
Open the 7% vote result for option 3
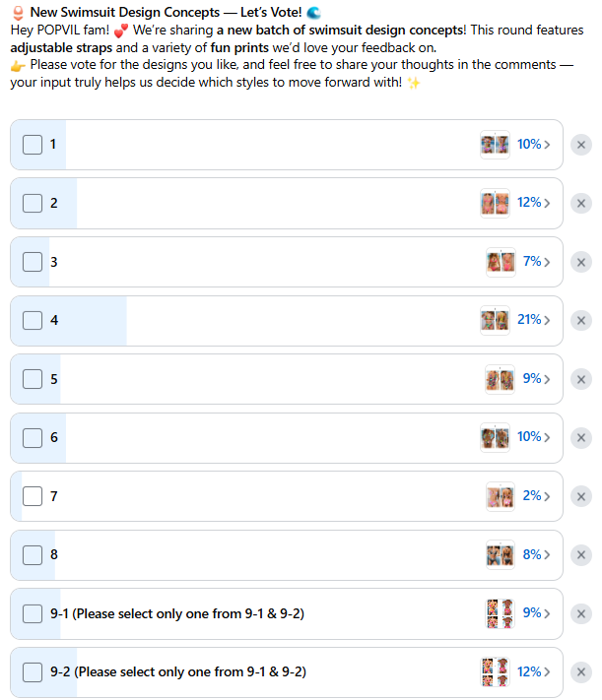[532, 262]
